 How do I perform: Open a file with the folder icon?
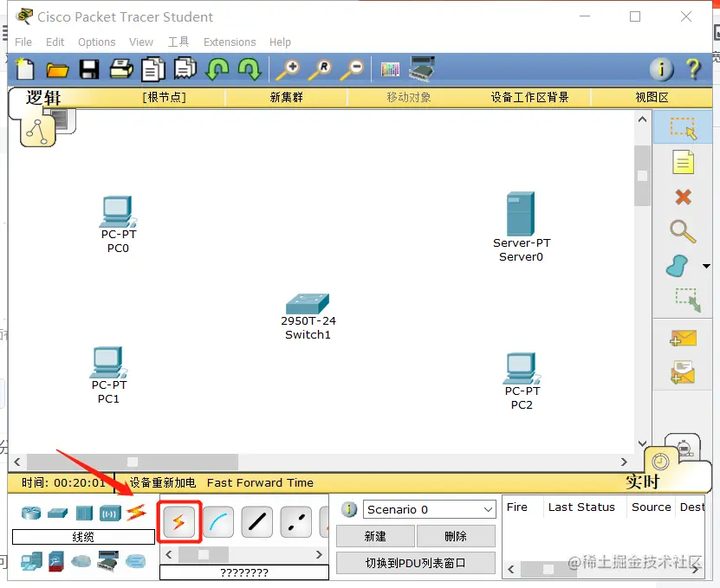coord(57,70)
